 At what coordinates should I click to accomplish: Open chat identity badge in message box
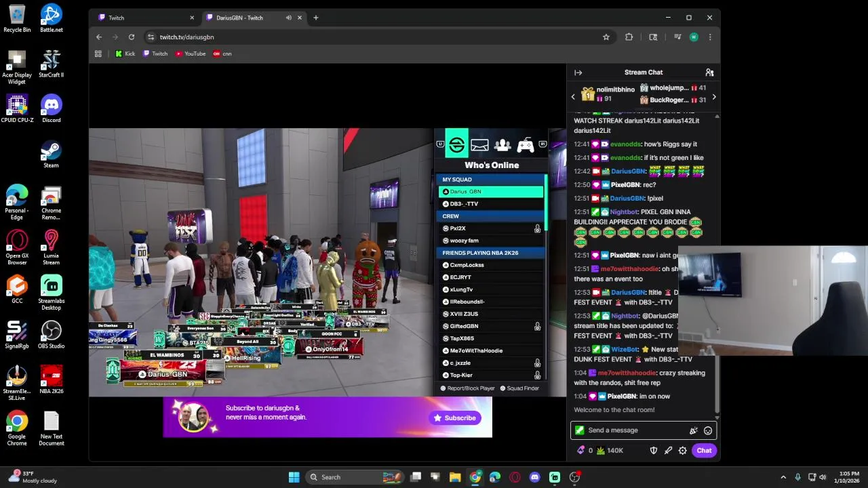click(579, 430)
